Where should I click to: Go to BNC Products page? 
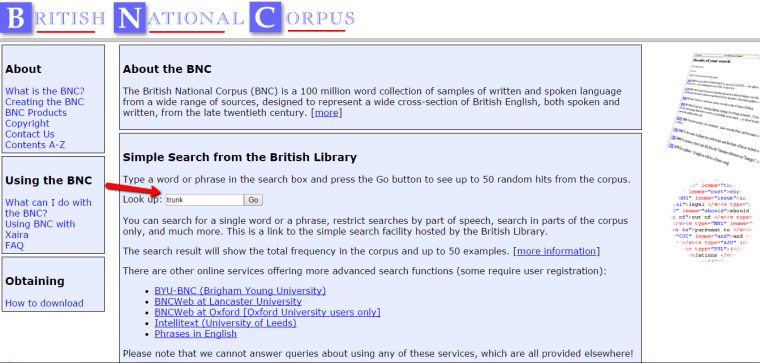pos(36,112)
